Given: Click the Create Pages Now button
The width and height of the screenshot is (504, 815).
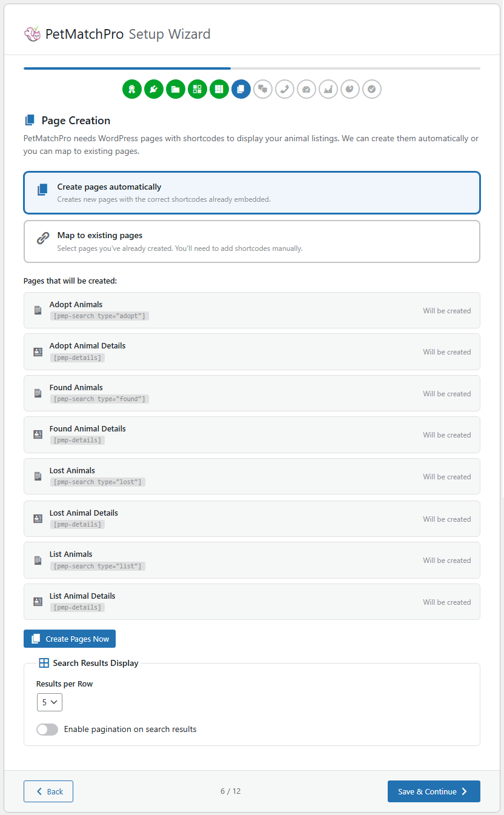Looking at the screenshot, I should pos(70,639).
